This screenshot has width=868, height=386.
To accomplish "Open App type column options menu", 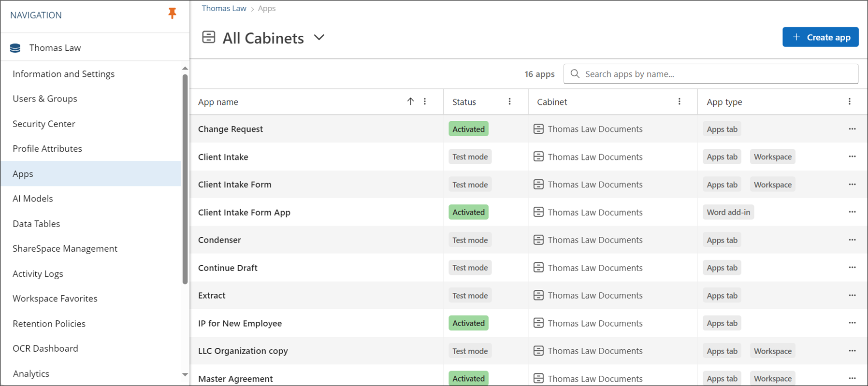I will [849, 101].
